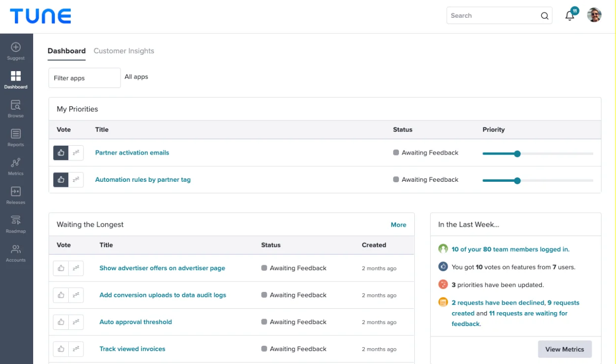Click Priority column header in My Priorities
The image size is (616, 364).
click(493, 129)
